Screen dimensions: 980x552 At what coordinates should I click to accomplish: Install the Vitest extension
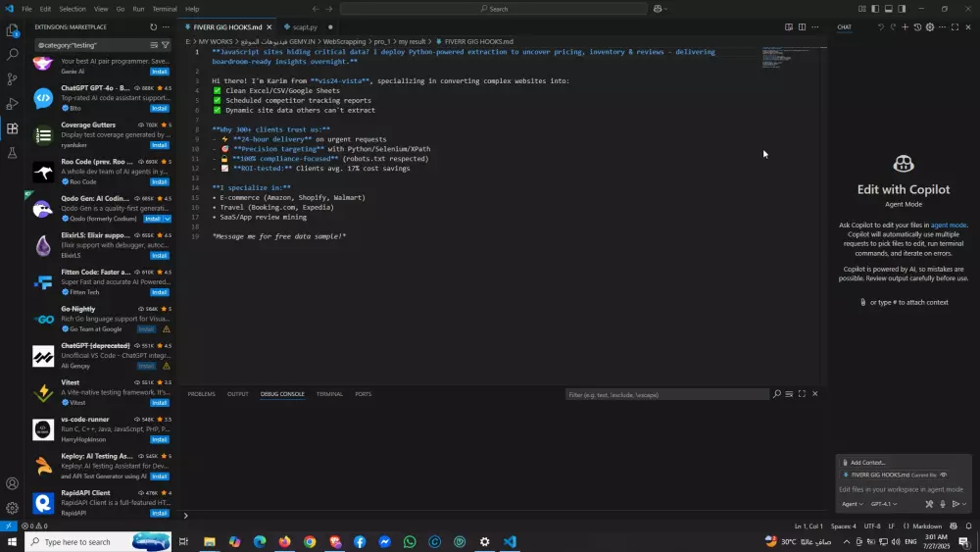pos(160,403)
